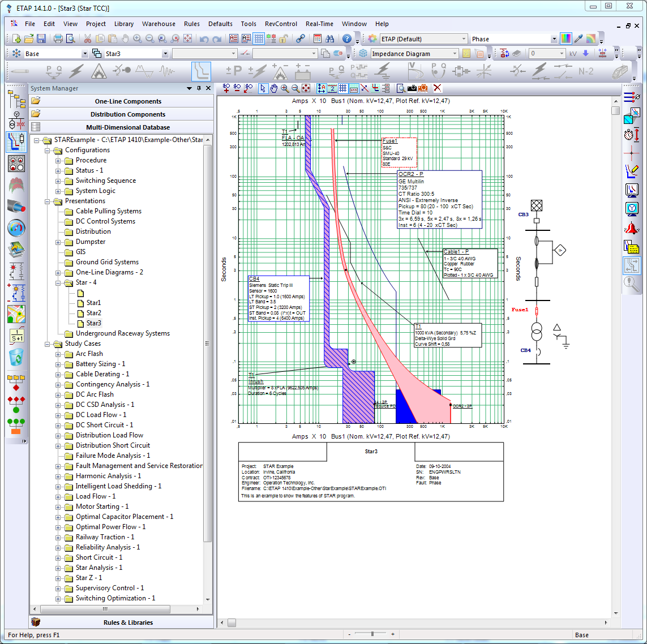This screenshot has height=644, width=647.
Task: Toggle the pin button on System Manager panel
Action: click(x=199, y=88)
